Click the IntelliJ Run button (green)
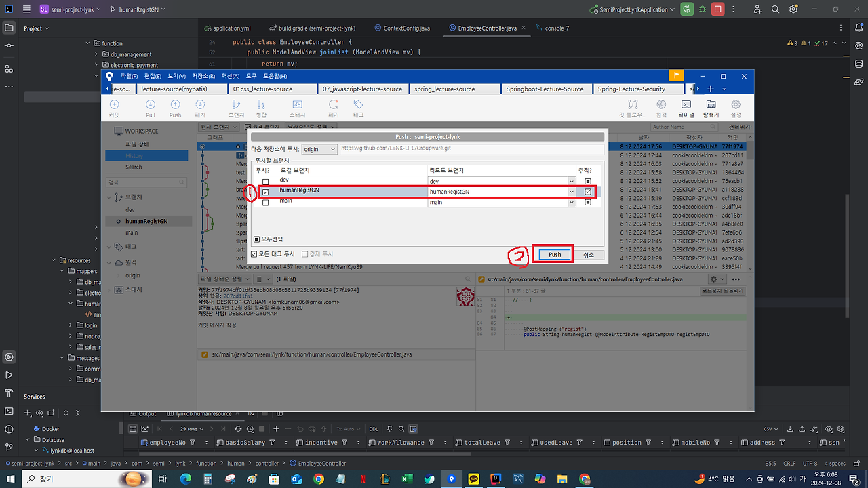868x488 pixels. (688, 9)
